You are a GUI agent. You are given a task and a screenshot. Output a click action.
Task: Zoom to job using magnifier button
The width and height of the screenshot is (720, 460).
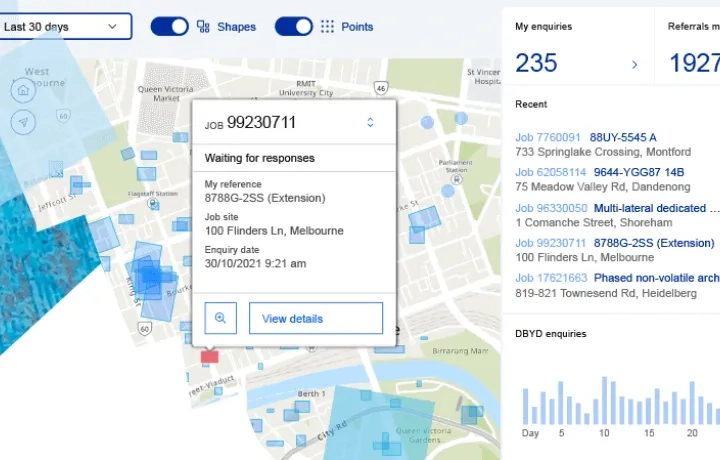[x=220, y=318]
